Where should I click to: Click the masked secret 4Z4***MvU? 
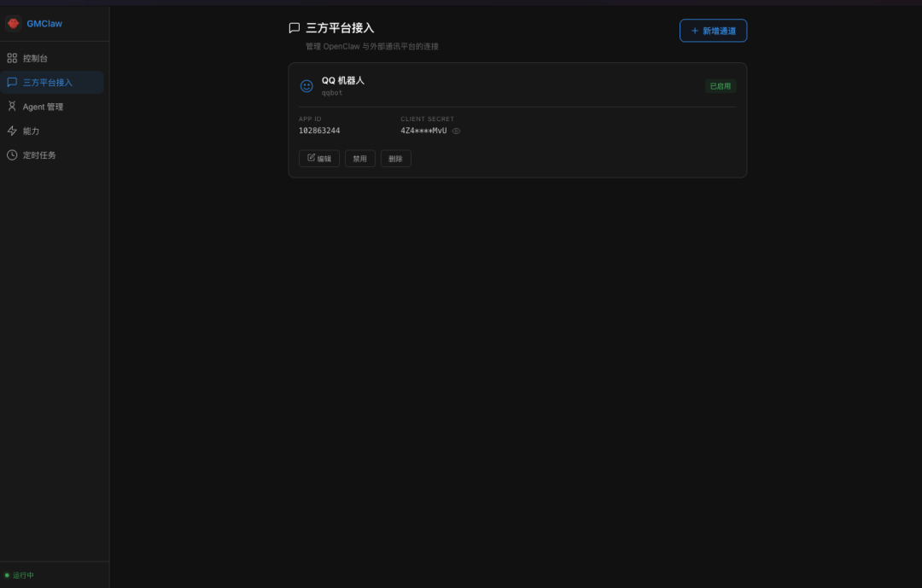pyautogui.click(x=423, y=131)
